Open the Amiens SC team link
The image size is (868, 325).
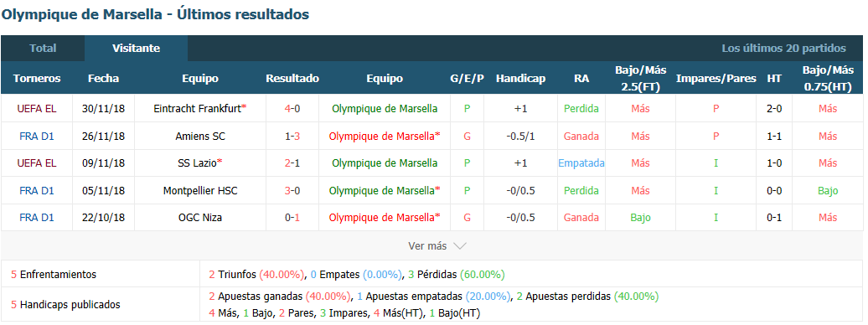coord(200,137)
